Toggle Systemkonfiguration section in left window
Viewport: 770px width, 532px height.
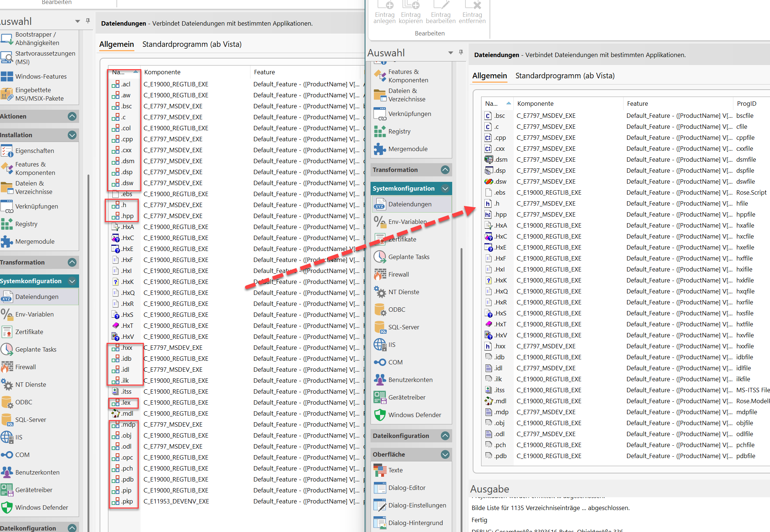coord(72,281)
